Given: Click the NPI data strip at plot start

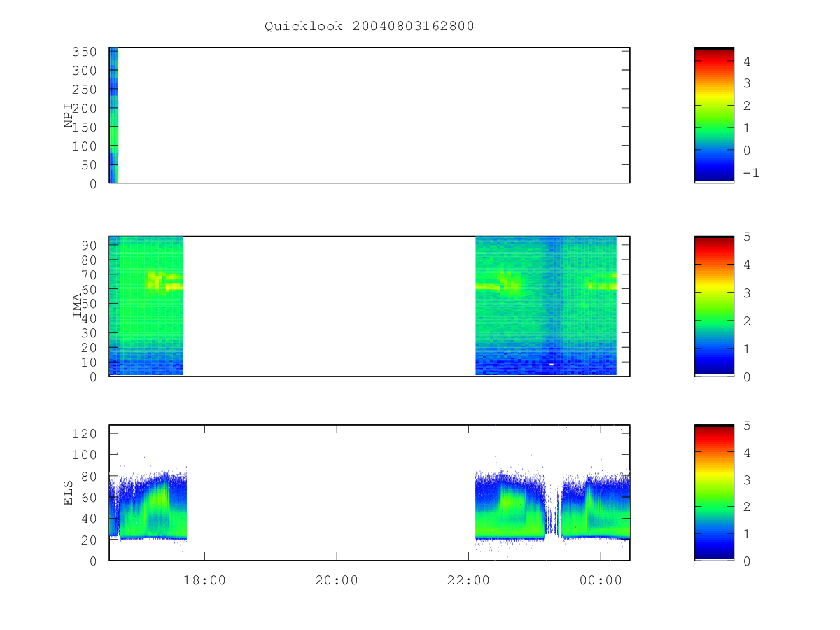Looking at the screenshot, I should (113, 115).
